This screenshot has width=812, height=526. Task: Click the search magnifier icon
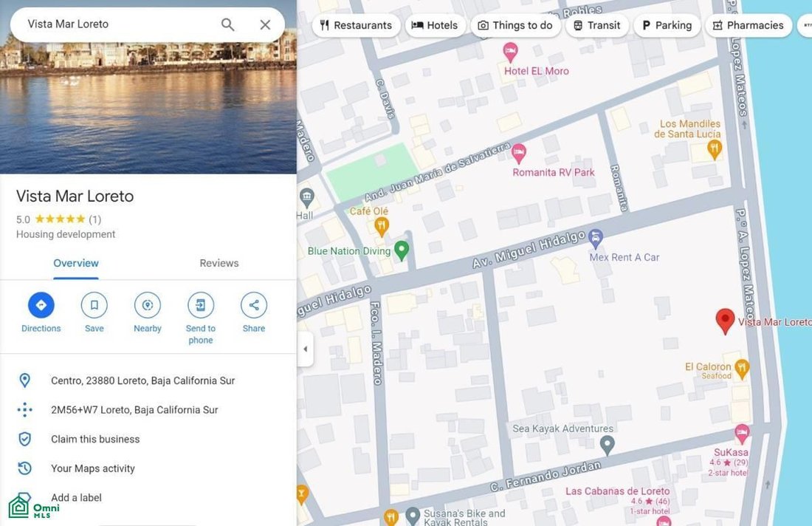click(x=228, y=24)
